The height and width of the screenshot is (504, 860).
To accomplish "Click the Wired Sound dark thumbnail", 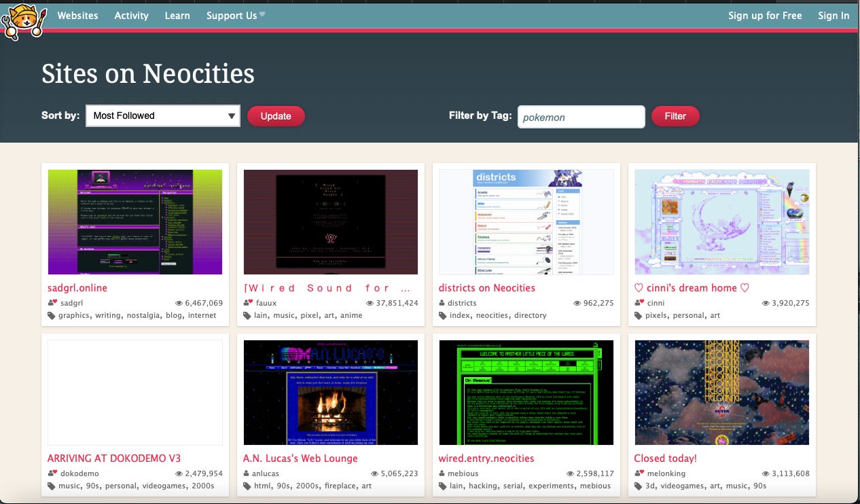I will click(331, 222).
